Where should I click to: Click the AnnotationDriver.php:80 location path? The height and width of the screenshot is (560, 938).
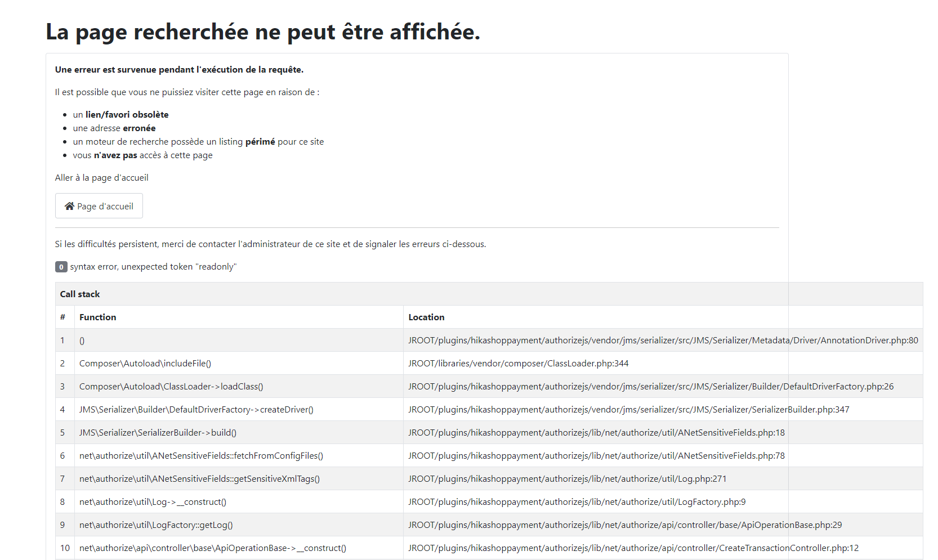[x=663, y=340]
